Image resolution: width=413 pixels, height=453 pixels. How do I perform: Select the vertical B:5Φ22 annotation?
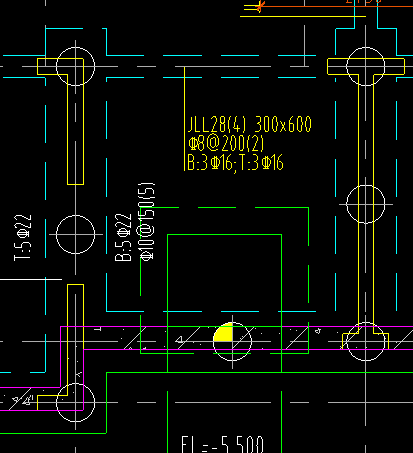coord(123,238)
